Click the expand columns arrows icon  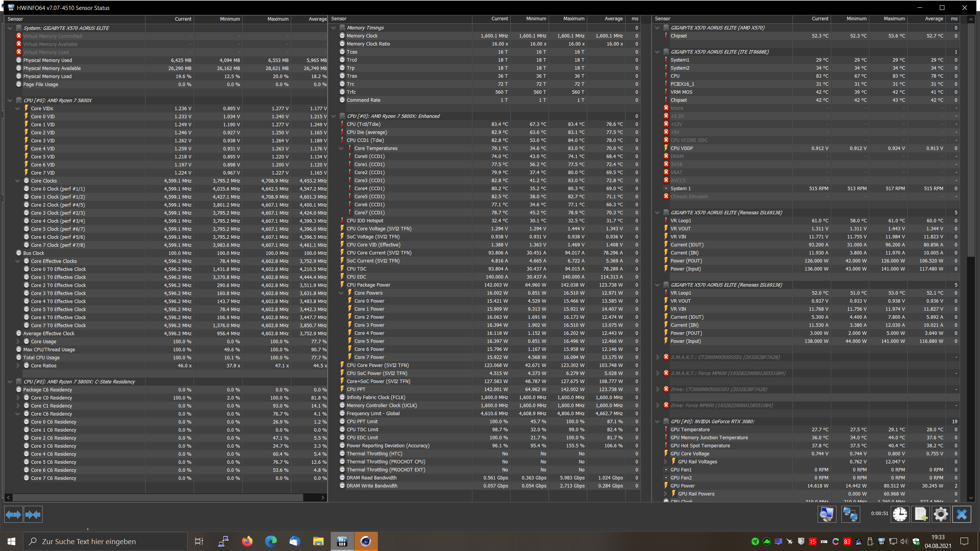coord(13,515)
